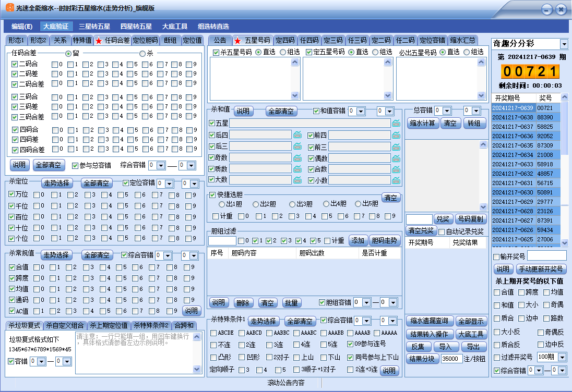The width and height of the screenshot is (572, 392).
Task: Click the keypad icon for the 前四 field
Action: coord(396,135)
